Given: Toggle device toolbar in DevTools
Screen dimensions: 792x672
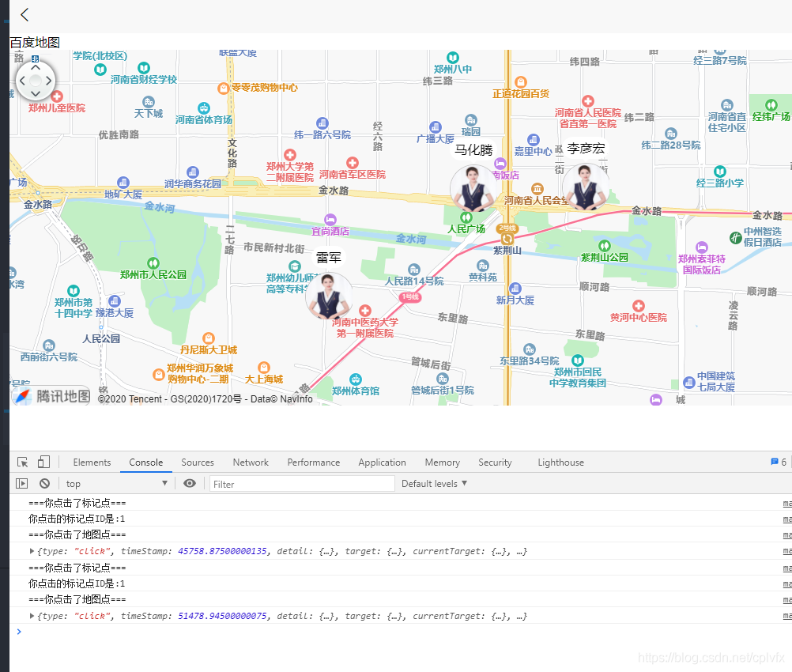Looking at the screenshot, I should 44,462.
